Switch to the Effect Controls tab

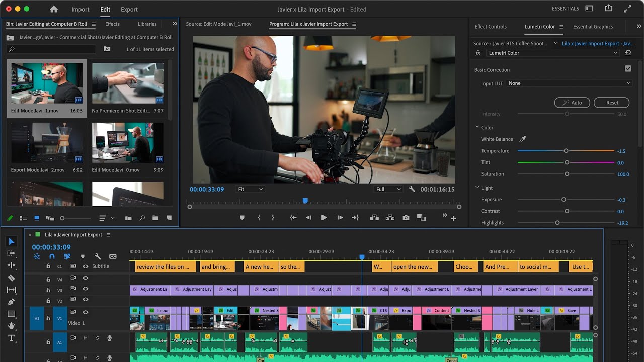[x=491, y=27]
